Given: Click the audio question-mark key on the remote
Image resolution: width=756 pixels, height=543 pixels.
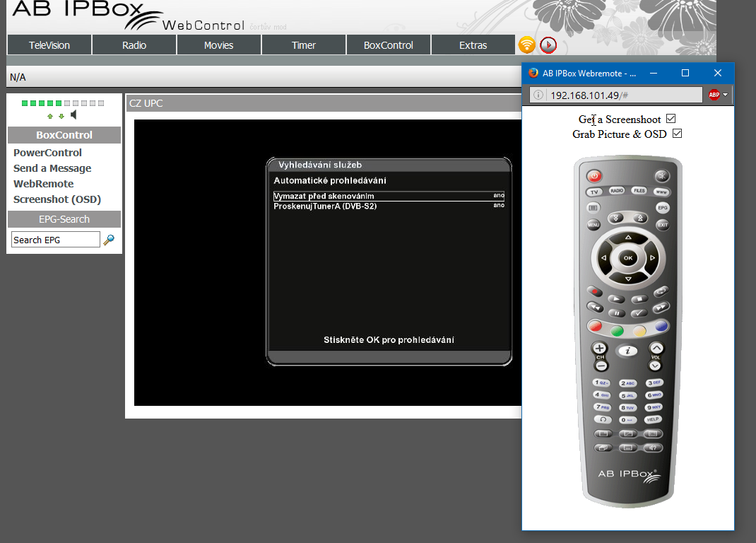Looking at the screenshot, I should point(653,448).
